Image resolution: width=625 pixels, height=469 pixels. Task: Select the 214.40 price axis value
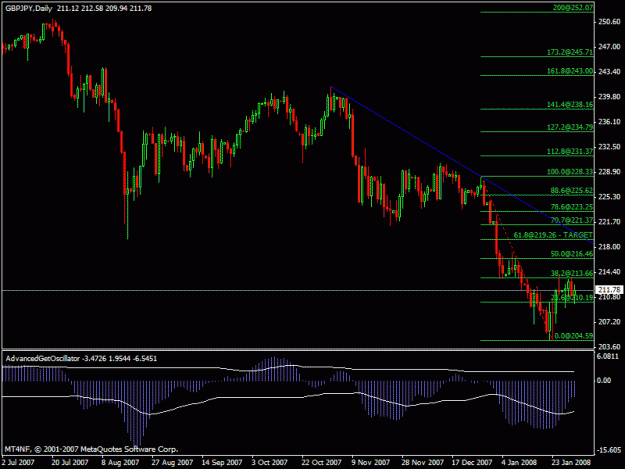point(609,272)
